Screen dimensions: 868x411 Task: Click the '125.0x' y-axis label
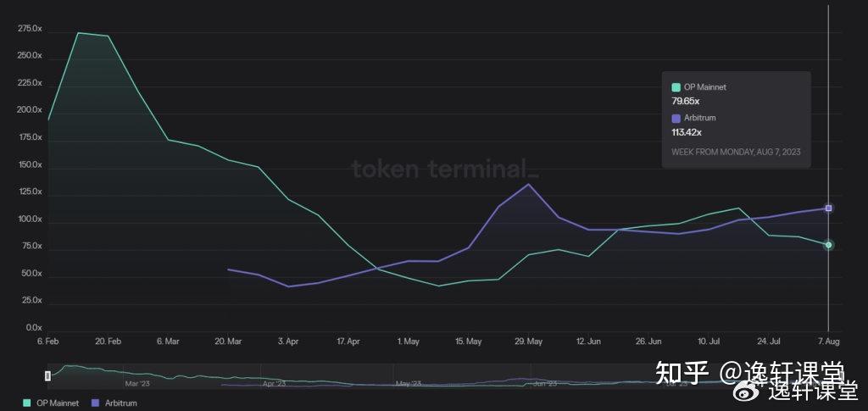(x=31, y=192)
